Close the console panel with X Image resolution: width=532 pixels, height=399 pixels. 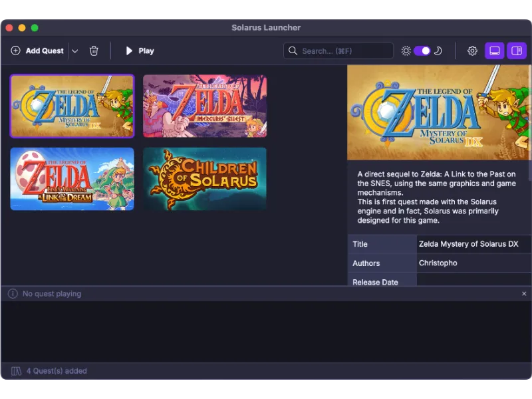pyautogui.click(x=524, y=294)
